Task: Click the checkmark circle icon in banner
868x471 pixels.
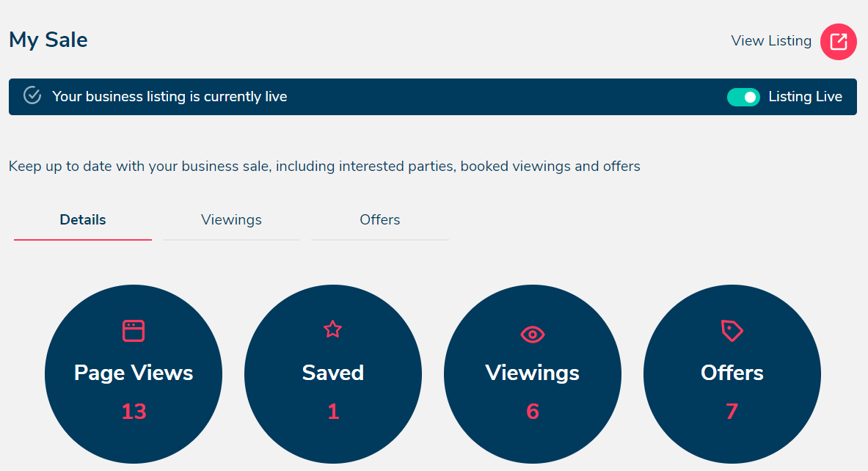Action: coord(32,95)
